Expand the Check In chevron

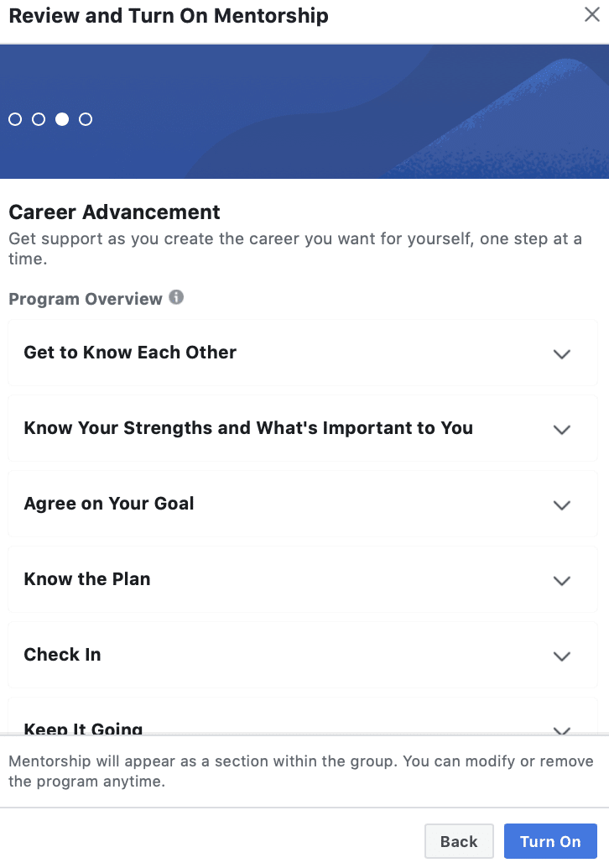[562, 656]
